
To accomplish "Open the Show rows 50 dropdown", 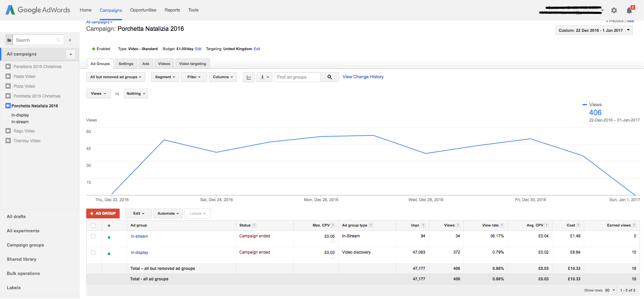I will [610, 291].
